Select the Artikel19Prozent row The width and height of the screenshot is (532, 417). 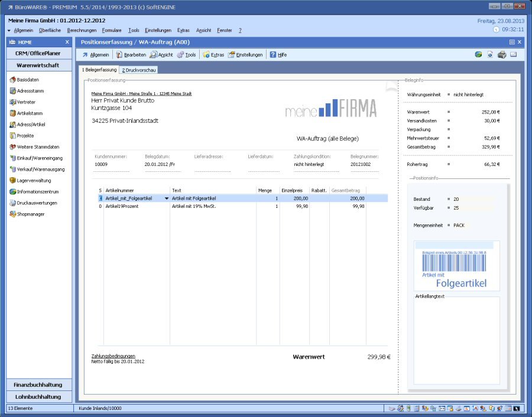[x=242, y=206]
